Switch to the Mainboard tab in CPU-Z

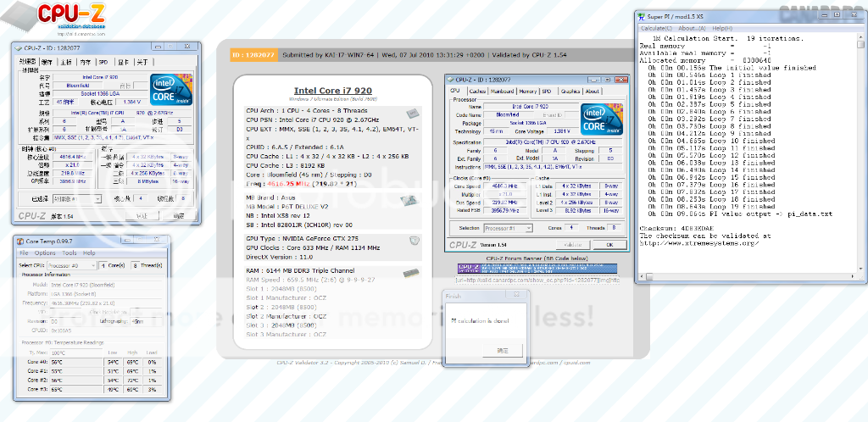click(x=502, y=92)
